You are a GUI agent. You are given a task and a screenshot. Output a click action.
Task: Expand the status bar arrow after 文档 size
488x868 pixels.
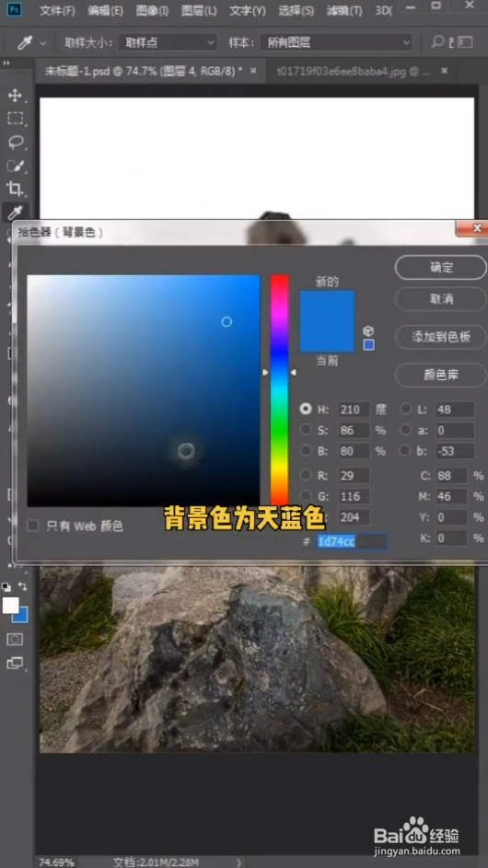238,862
